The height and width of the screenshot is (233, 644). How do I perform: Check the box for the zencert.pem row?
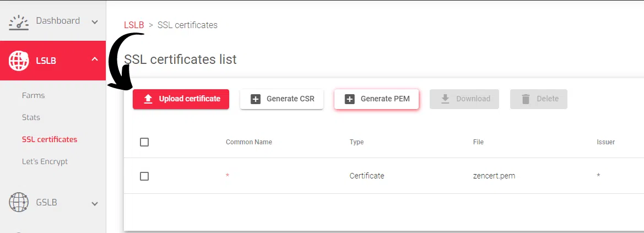(144, 176)
